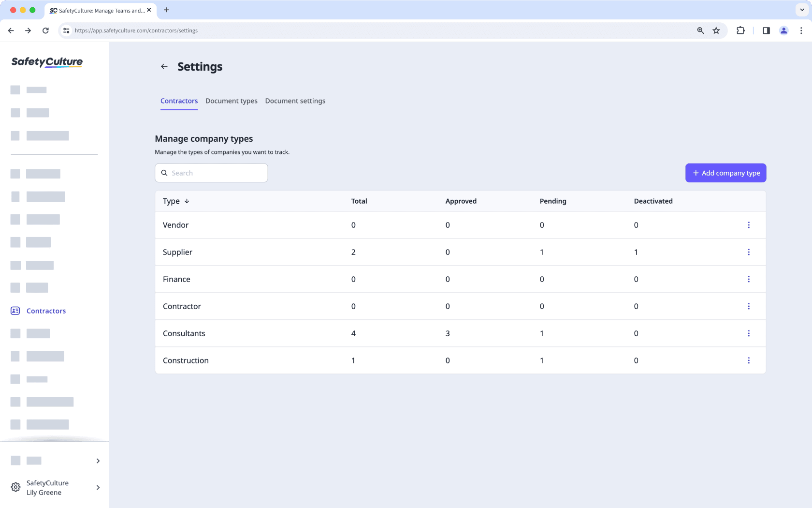Viewport: 812px width, 508px height.
Task: Select the Contractors icon in the sidebar
Action: pyautogui.click(x=15, y=311)
